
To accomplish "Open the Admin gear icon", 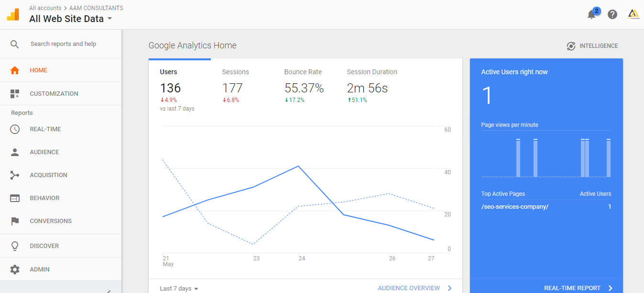I will click(x=14, y=269).
